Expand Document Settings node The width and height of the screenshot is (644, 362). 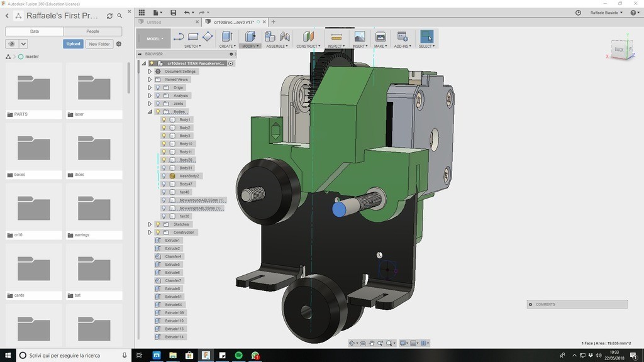coord(150,72)
